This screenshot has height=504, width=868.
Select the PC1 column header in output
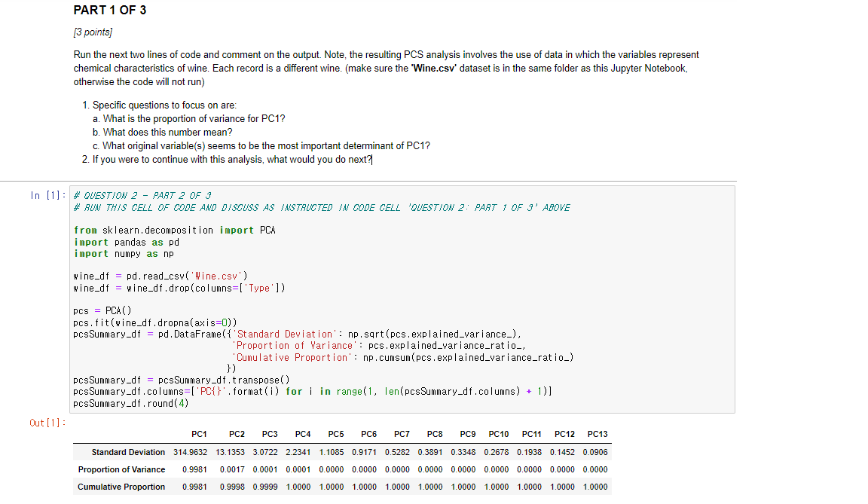click(199, 434)
